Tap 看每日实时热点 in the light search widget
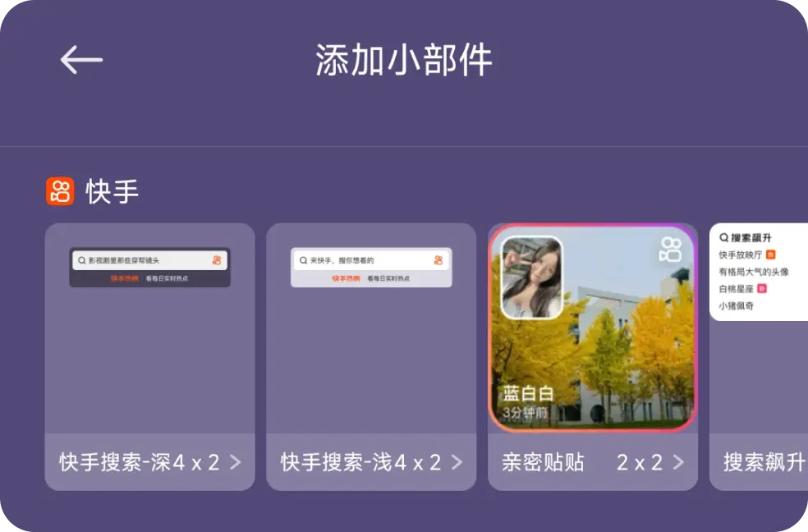 (x=388, y=278)
